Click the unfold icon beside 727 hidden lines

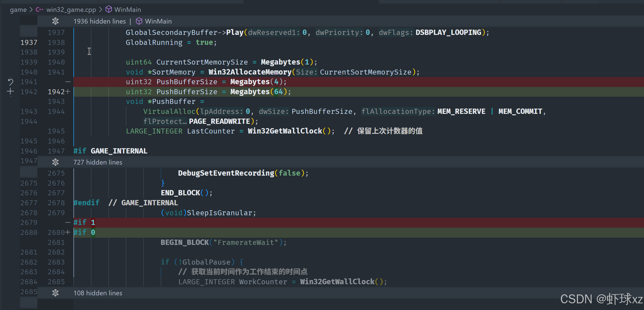coord(55,162)
